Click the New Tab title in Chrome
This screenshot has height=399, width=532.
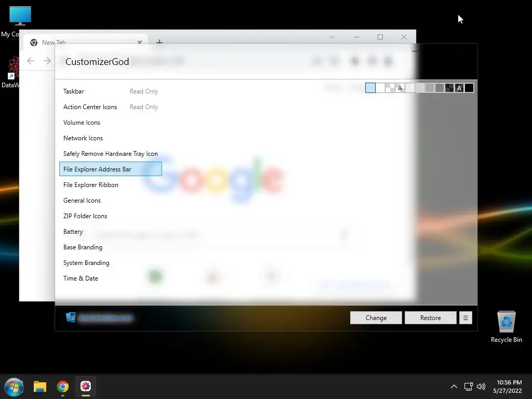54,43
